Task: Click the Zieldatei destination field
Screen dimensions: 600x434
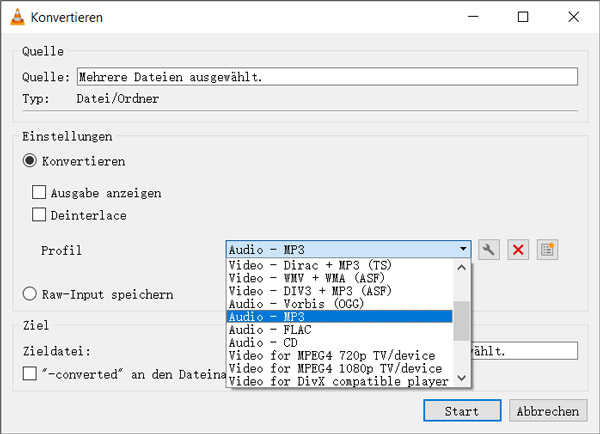Action: click(x=524, y=351)
